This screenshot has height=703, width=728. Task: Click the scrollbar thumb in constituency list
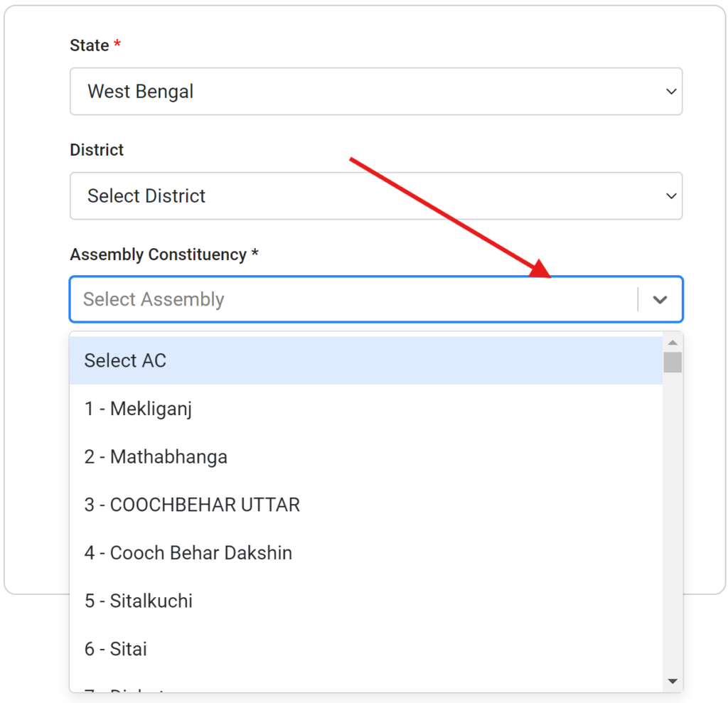point(673,362)
